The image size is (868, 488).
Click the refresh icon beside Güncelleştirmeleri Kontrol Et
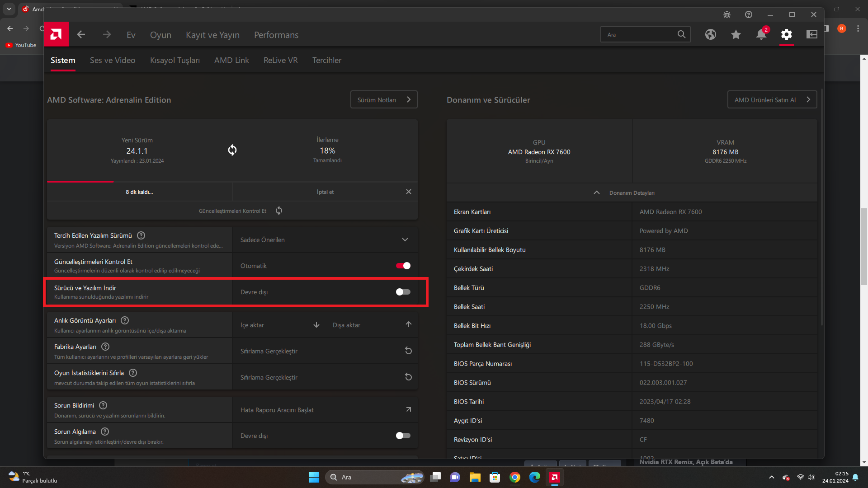279,211
